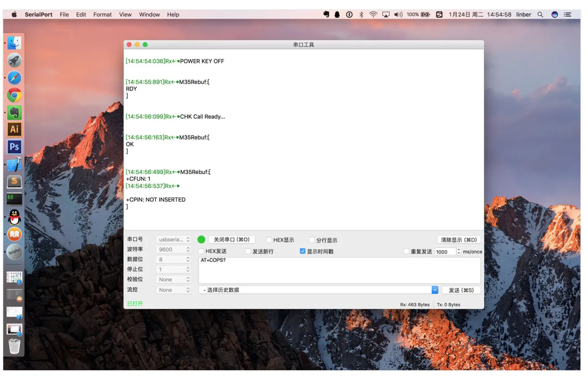Click the 发送 (⌘S) send button
This screenshot has width=588, height=376.
pos(461,290)
